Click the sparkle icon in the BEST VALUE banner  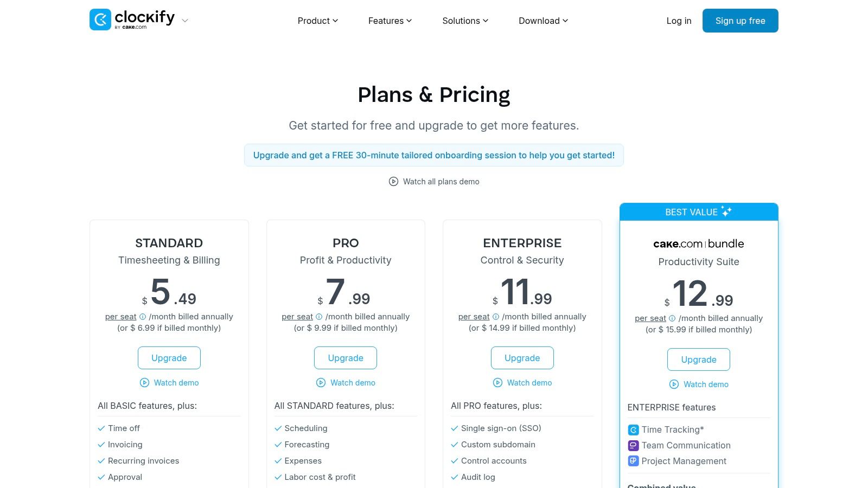727,211
